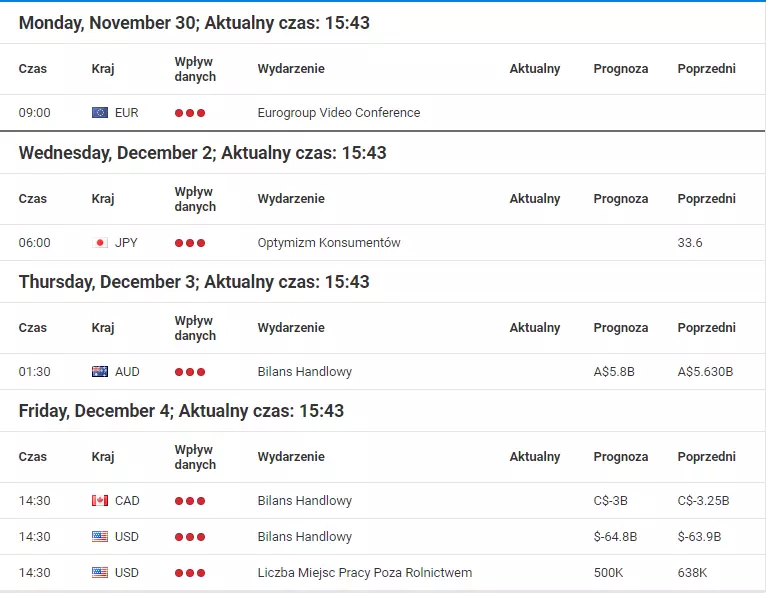Image resolution: width=766 pixels, height=593 pixels.
Task: Click the Poprzedni column header under Friday
Action: tap(706, 457)
